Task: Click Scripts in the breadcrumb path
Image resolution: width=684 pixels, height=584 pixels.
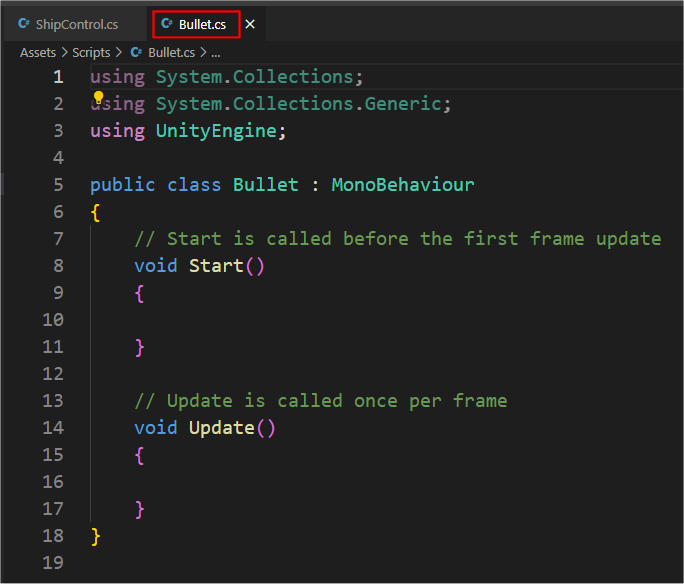Action: click(x=91, y=53)
